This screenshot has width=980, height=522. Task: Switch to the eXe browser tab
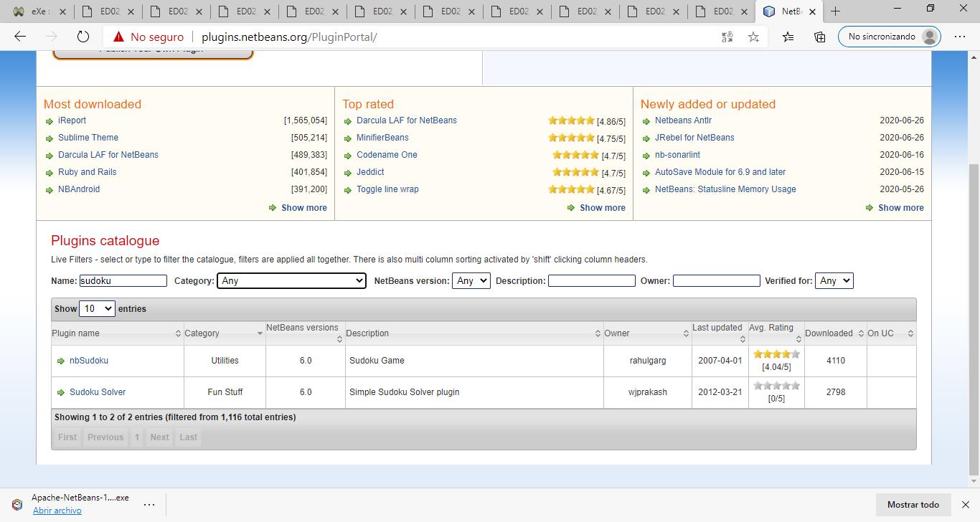(x=41, y=11)
